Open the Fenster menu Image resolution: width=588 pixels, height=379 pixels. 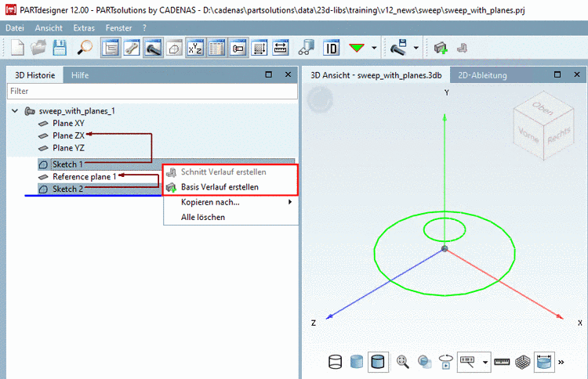[x=118, y=28]
